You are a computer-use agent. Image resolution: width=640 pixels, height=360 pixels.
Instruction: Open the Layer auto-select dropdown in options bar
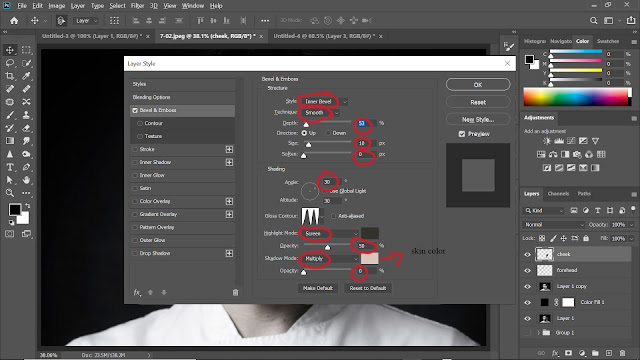click(x=87, y=21)
